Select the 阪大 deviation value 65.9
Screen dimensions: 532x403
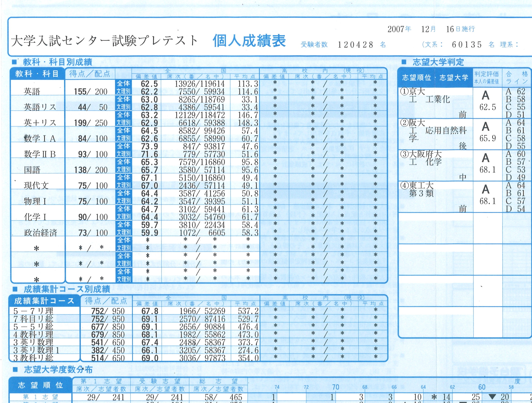pyautogui.click(x=488, y=139)
